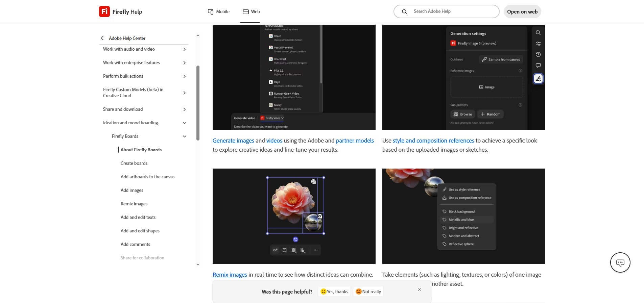
Task: Open the Generation settings screenshot
Action: pyautogui.click(x=463, y=77)
